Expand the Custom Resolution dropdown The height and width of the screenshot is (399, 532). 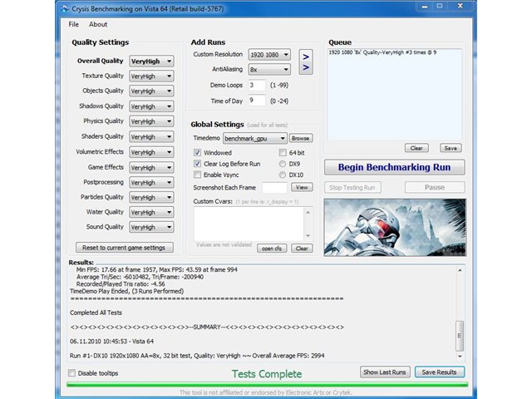coord(269,55)
